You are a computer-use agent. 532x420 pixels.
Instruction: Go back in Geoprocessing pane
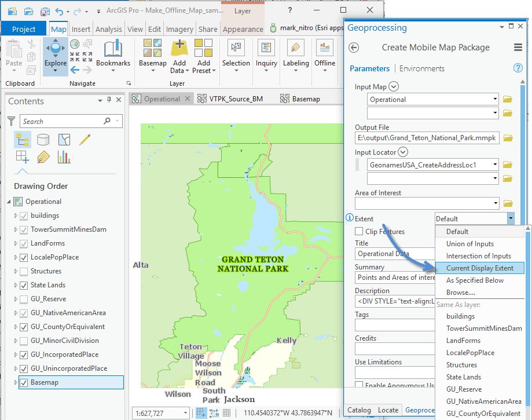click(354, 48)
